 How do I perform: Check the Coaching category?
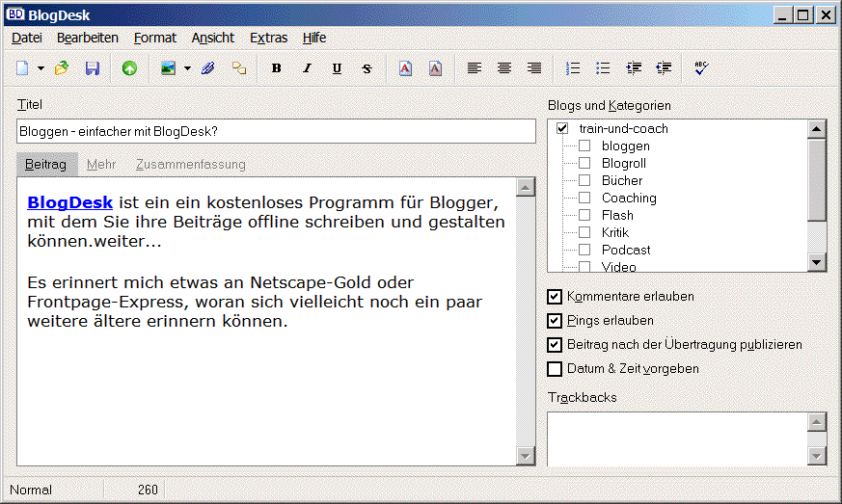(584, 197)
